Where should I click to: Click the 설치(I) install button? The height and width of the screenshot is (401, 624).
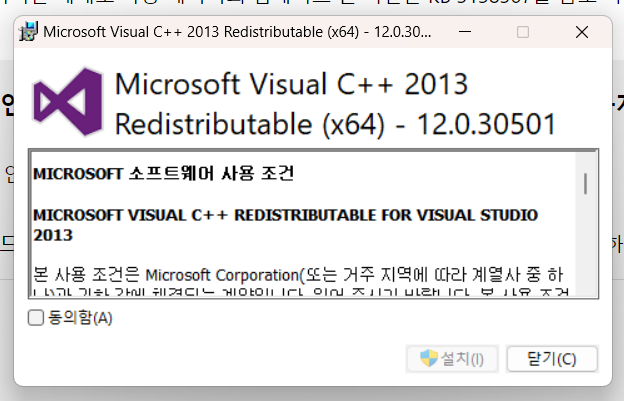(x=452, y=359)
